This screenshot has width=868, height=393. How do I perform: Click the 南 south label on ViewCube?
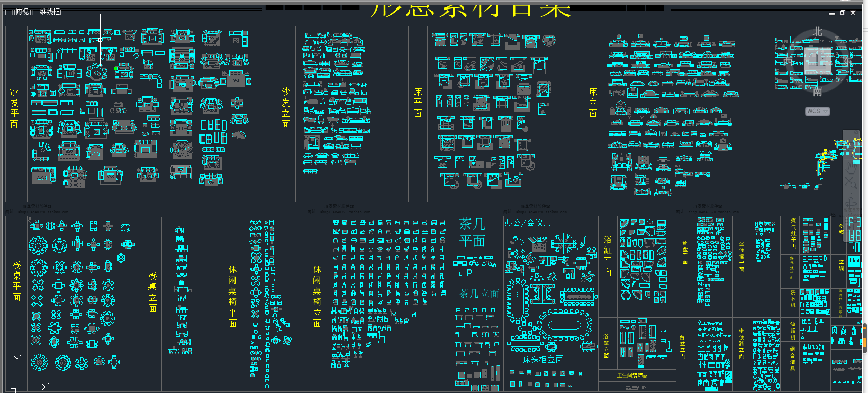tap(818, 92)
